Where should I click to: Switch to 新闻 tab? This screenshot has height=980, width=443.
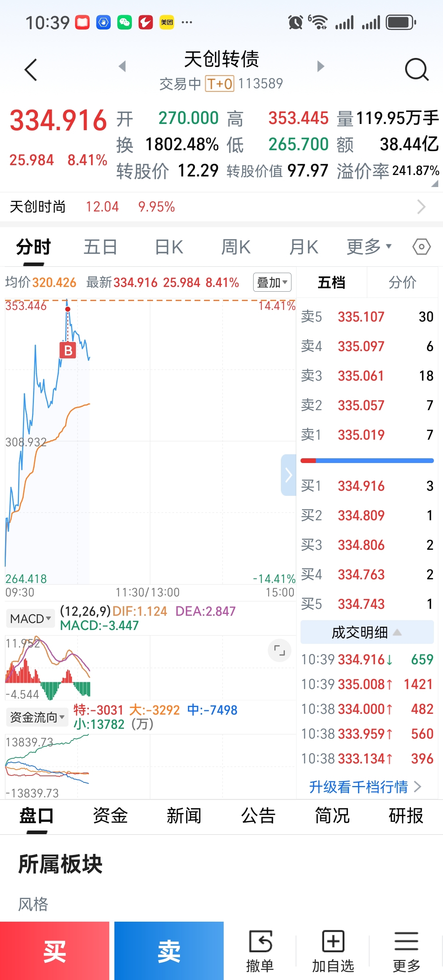pyautogui.click(x=184, y=816)
